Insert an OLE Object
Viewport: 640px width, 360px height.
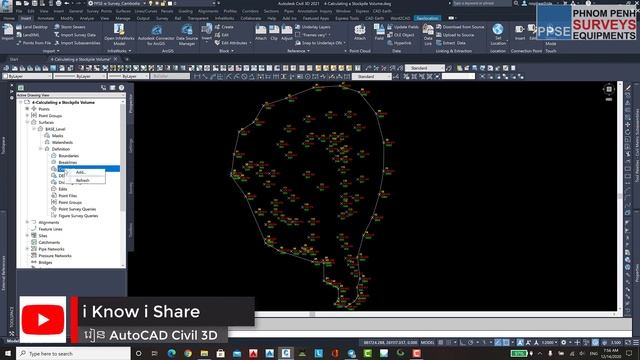tap(400, 35)
